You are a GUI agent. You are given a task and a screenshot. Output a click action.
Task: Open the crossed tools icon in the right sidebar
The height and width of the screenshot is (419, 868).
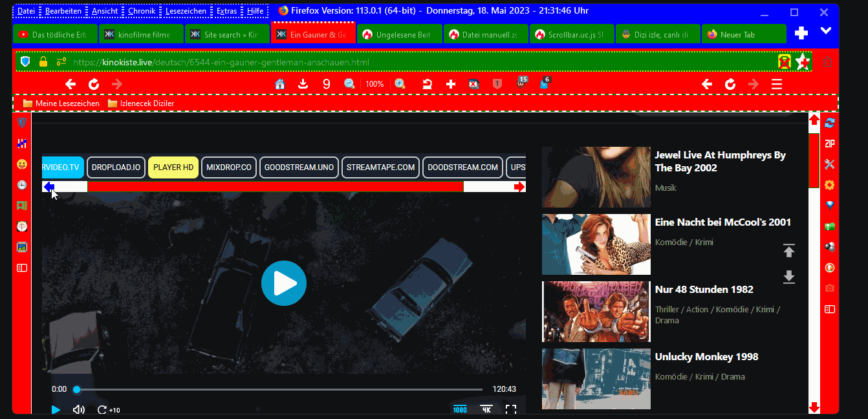coord(830,164)
